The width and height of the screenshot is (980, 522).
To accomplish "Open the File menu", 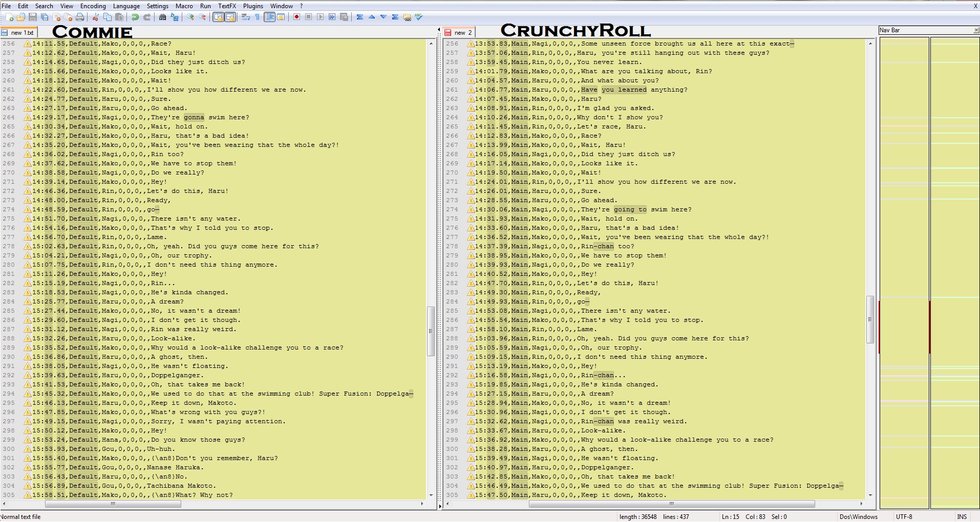I will [6, 6].
